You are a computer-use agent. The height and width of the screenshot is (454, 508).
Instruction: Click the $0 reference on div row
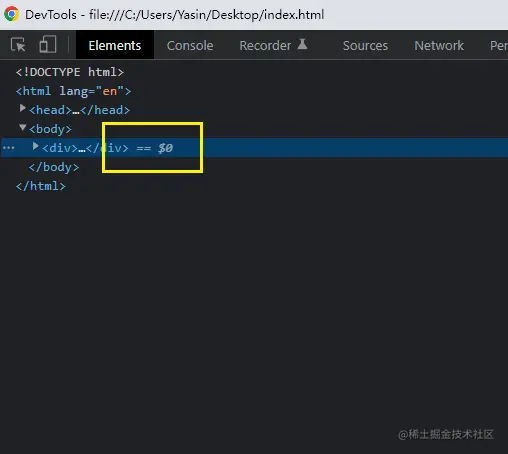point(165,148)
